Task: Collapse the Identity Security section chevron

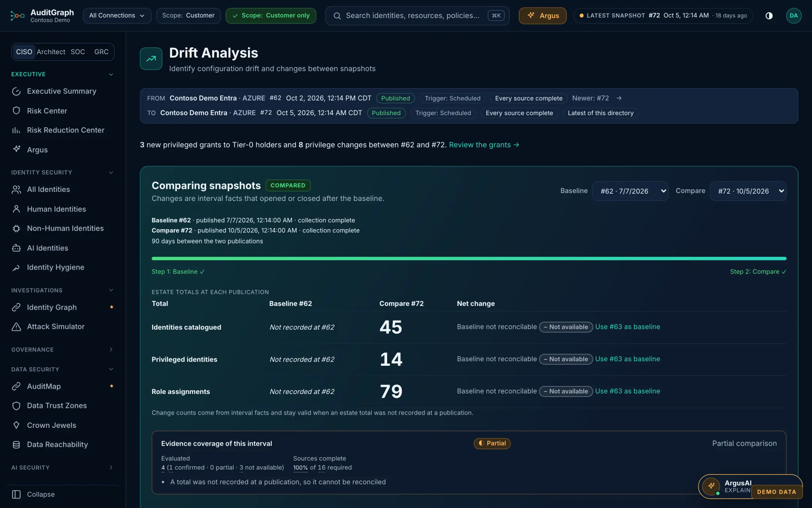Action: pos(111,172)
